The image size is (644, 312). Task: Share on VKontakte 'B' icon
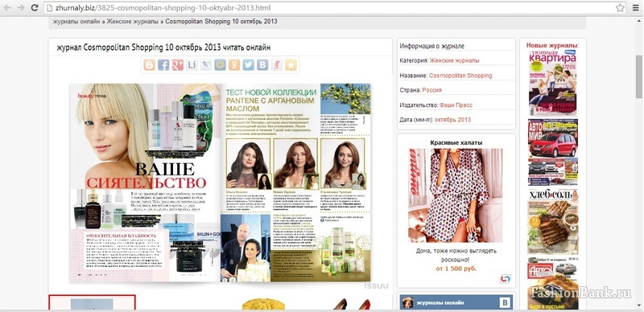[262, 65]
